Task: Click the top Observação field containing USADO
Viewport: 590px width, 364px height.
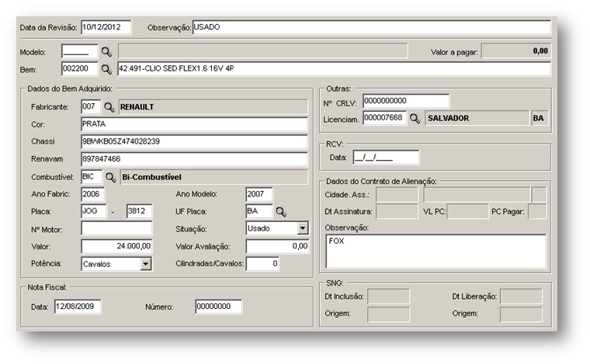Action: (372, 27)
